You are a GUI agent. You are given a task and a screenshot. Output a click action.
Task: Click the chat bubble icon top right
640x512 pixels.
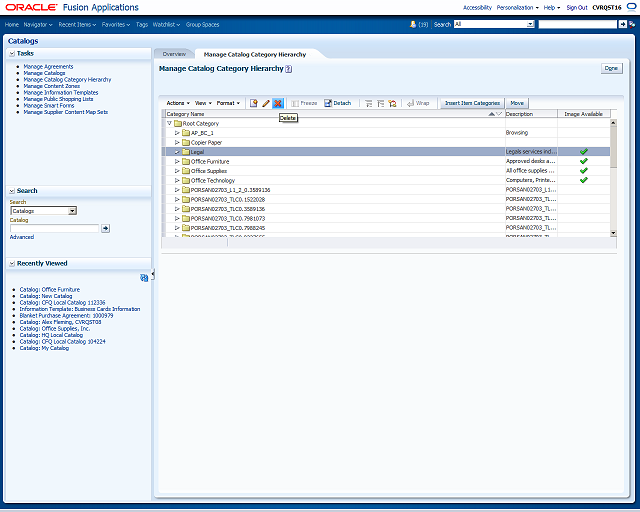coord(631,7)
